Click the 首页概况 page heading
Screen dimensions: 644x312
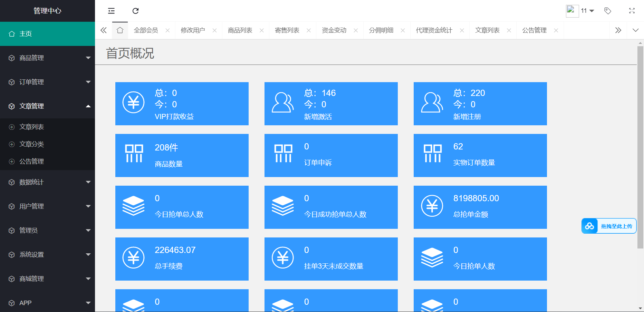click(130, 53)
